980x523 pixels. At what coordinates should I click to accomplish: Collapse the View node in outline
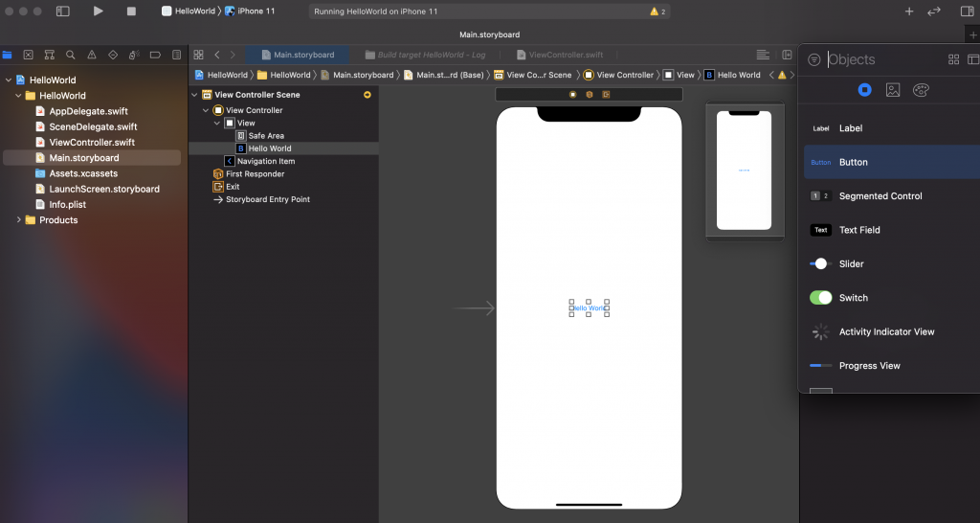(x=217, y=124)
